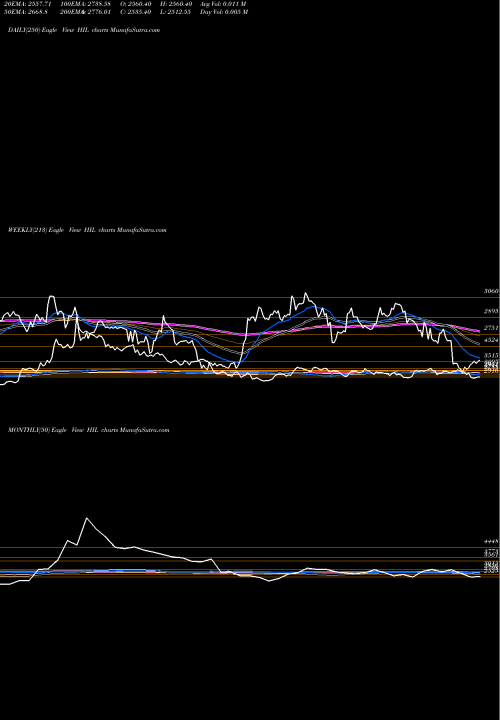Click the 4524 price axis label

pos(491,340)
